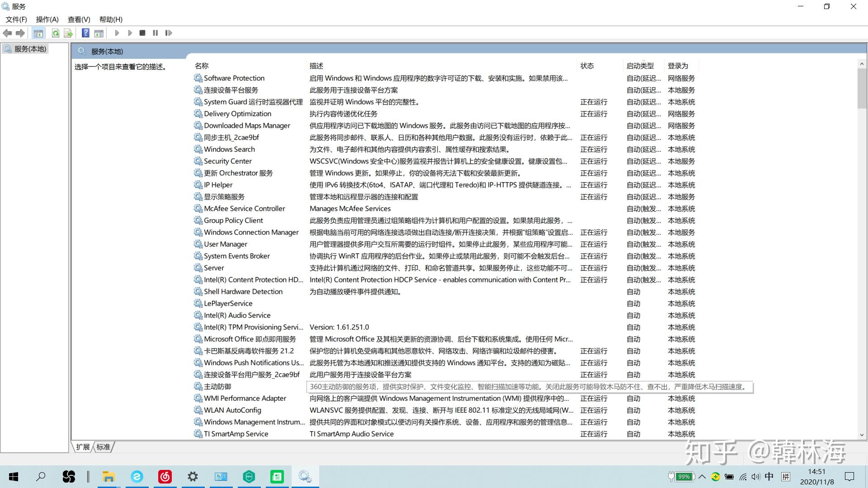Select the IP Helper service
The width and height of the screenshot is (868, 488).
click(218, 185)
